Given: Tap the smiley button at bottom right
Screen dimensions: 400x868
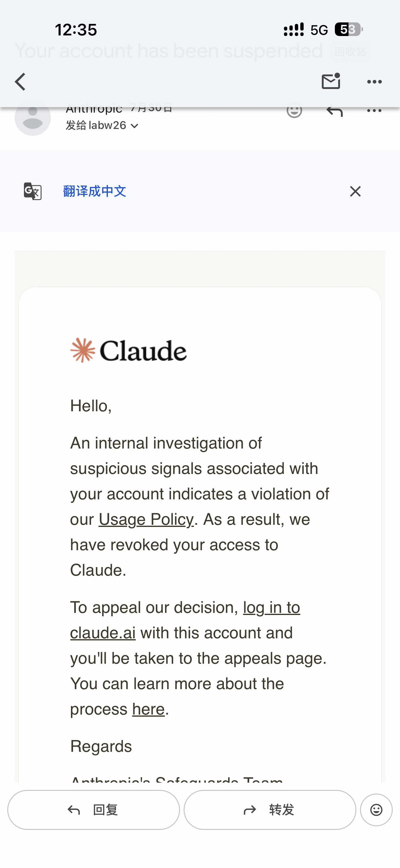Looking at the screenshot, I should pyautogui.click(x=376, y=810).
